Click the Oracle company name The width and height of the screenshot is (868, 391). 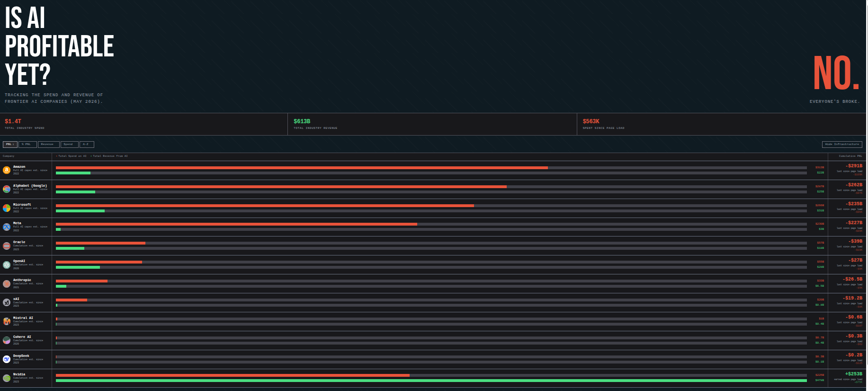[x=19, y=242]
